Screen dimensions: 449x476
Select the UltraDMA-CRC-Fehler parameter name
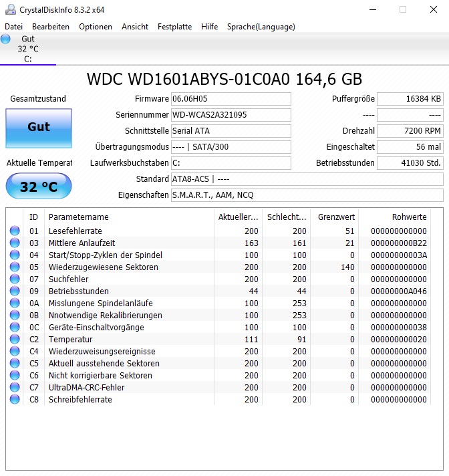pyautogui.click(x=86, y=387)
